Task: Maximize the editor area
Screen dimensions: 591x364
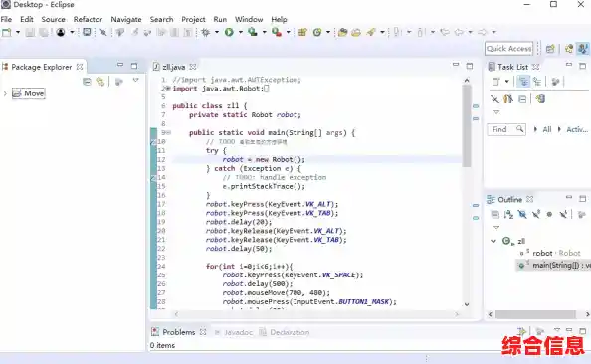Action: tap(470, 66)
